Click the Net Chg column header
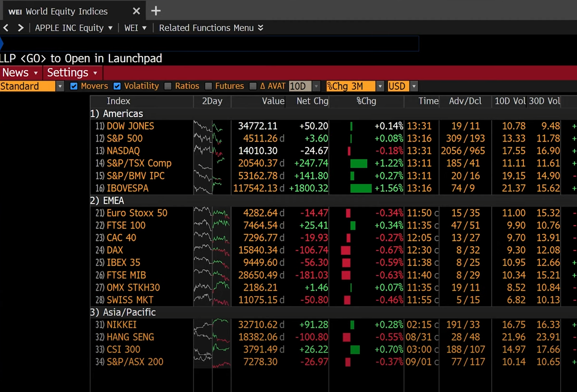This screenshot has height=392, width=577. pyautogui.click(x=312, y=101)
